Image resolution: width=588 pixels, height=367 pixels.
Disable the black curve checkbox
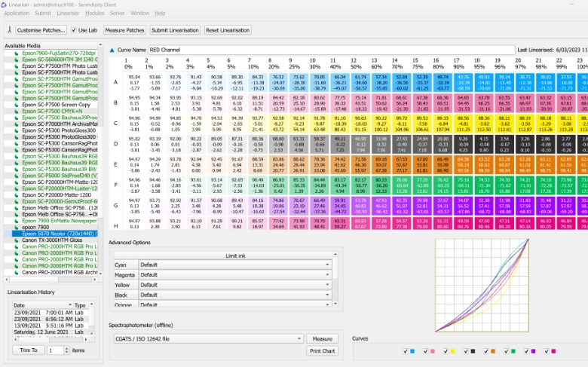click(464, 351)
